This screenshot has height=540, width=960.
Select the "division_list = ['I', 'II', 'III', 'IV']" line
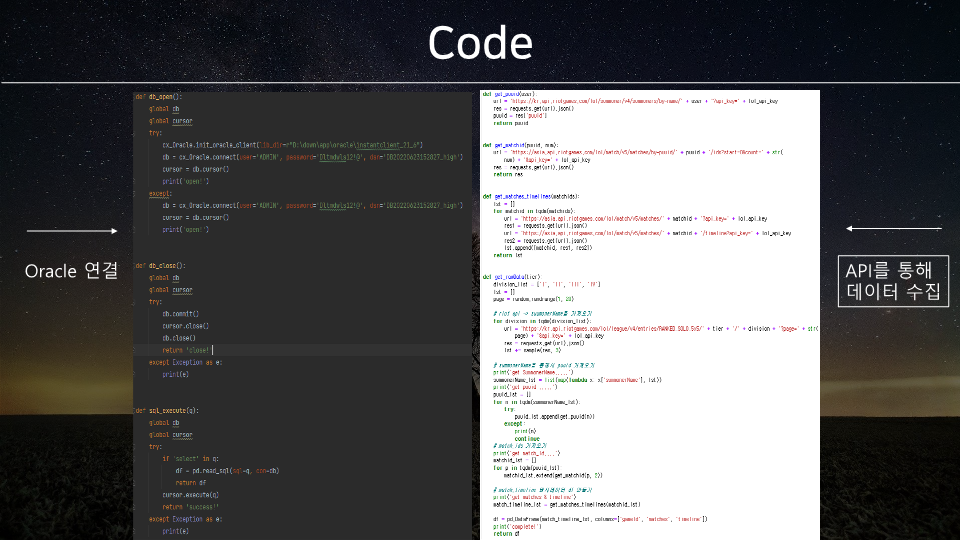pos(547,284)
